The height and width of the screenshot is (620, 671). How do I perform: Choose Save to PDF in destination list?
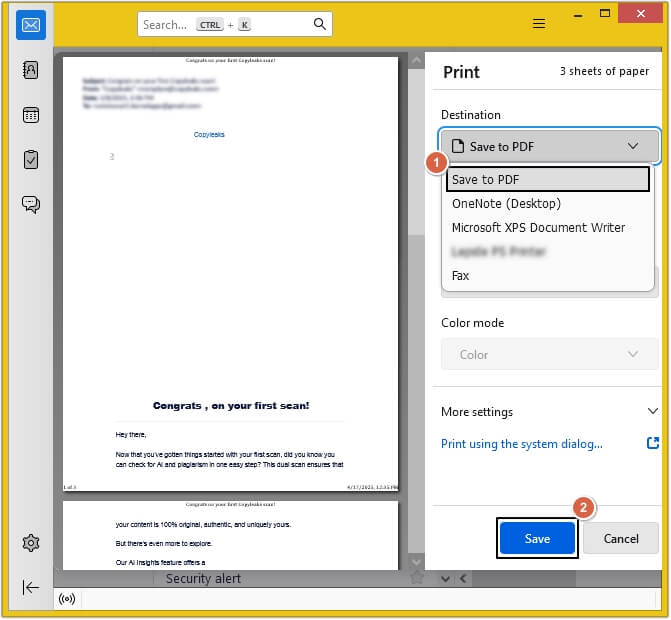pos(547,179)
